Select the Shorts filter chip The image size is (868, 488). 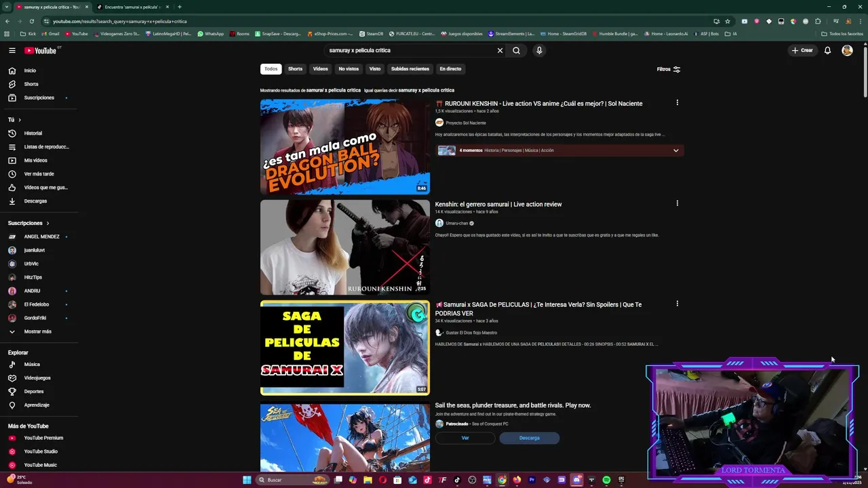pos(295,69)
